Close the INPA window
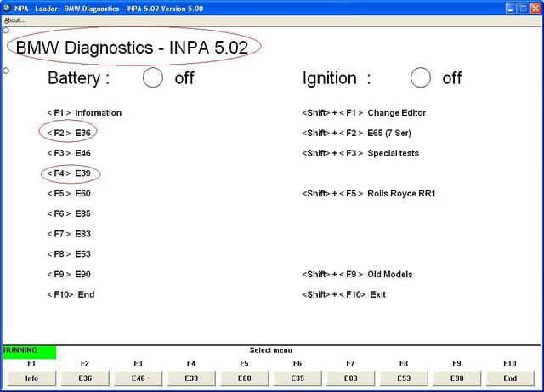Screen dimensions: 544x392 pos(535,9)
